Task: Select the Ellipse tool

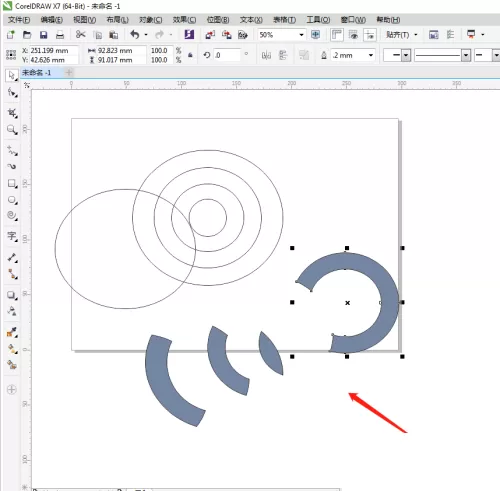Action: (x=12, y=200)
